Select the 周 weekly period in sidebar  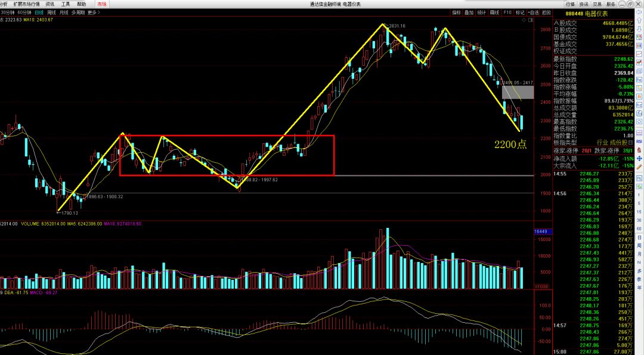[x=639, y=246]
